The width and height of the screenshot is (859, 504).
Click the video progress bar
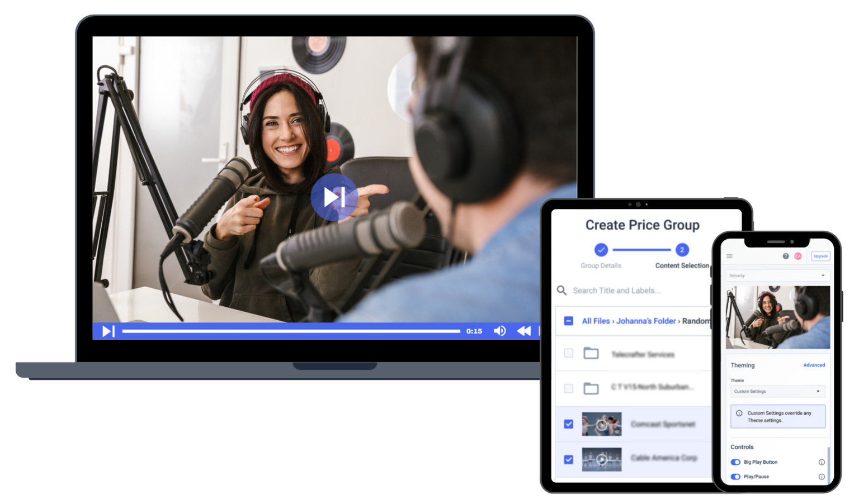pos(291,331)
